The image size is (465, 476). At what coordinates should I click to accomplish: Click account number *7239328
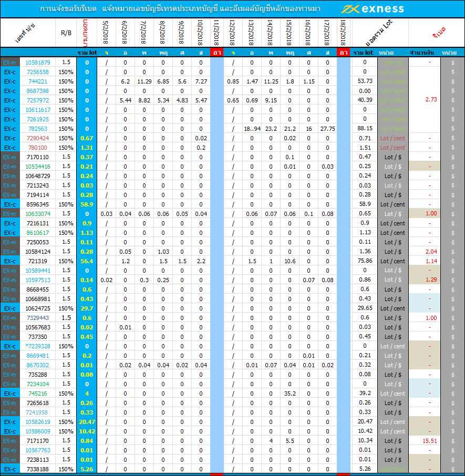(x=38, y=346)
